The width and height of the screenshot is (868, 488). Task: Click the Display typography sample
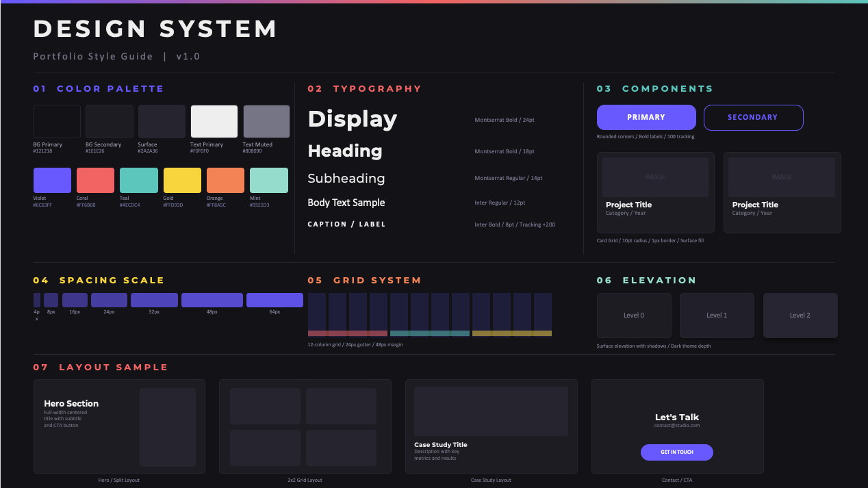tap(352, 119)
